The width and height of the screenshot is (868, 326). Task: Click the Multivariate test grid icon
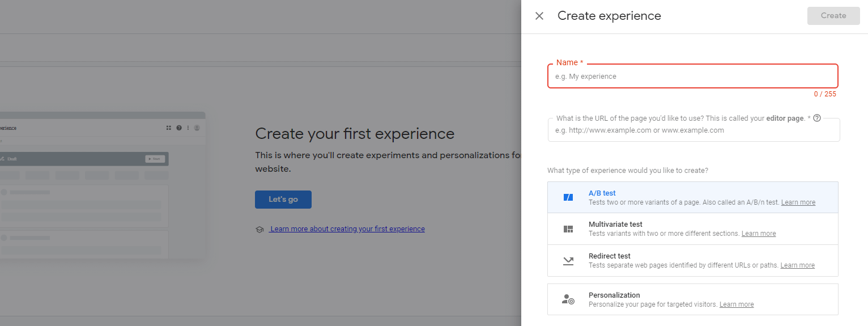(568, 229)
